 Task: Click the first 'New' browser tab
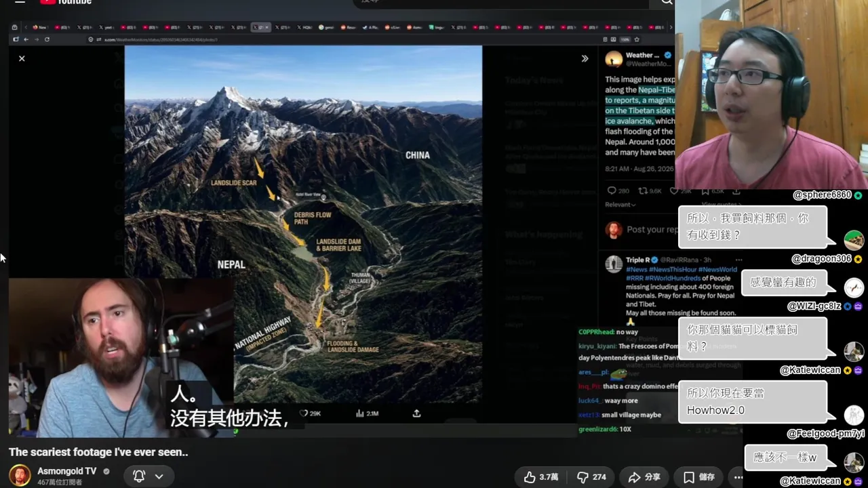pos(40,27)
